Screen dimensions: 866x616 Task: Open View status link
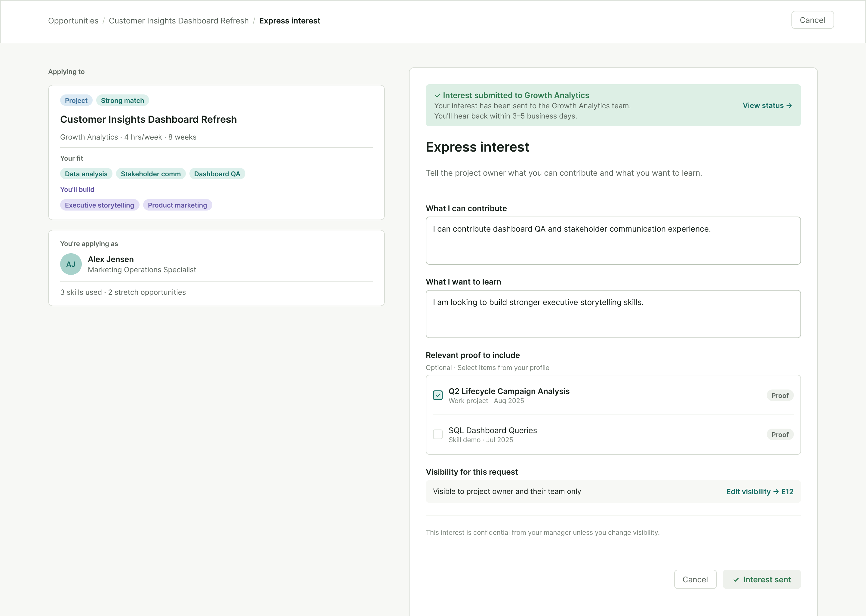tap(767, 106)
